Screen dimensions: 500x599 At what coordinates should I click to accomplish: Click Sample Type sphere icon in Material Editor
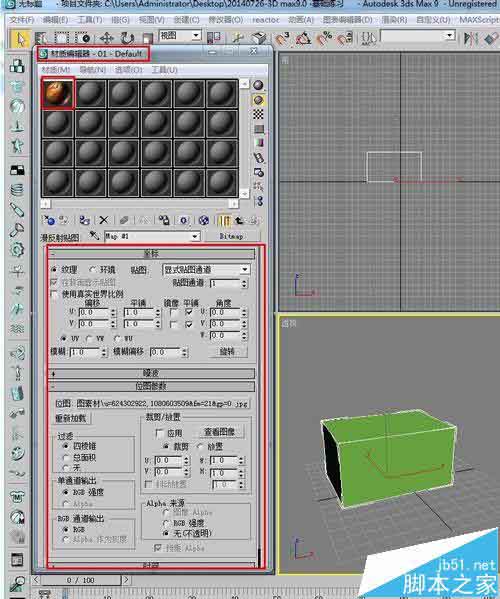(x=259, y=85)
